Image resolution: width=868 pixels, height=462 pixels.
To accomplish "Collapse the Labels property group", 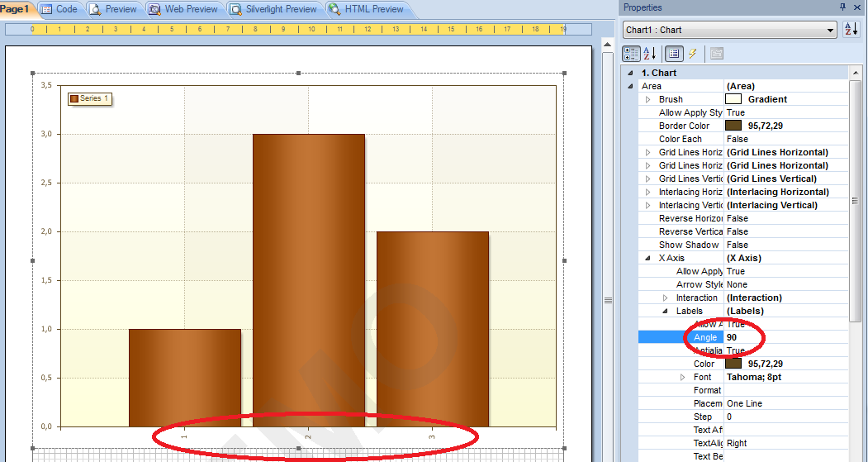I will tap(666, 312).
